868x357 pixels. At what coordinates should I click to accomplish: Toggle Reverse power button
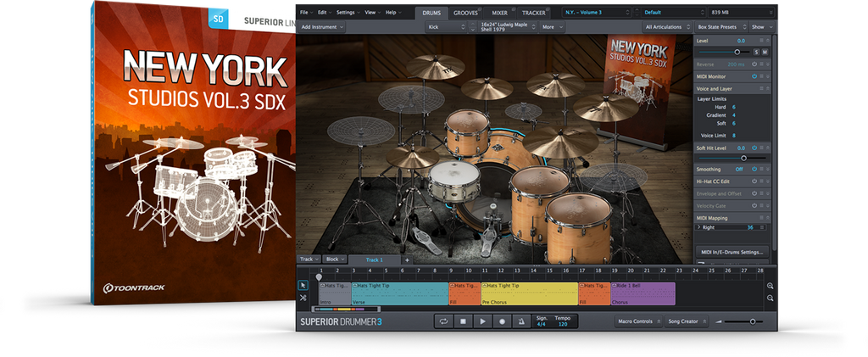[754, 64]
